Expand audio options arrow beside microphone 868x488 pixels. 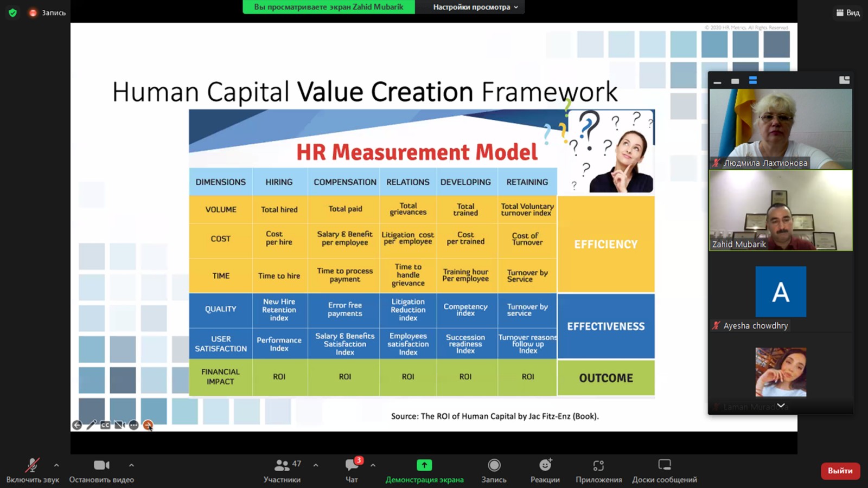56,465
